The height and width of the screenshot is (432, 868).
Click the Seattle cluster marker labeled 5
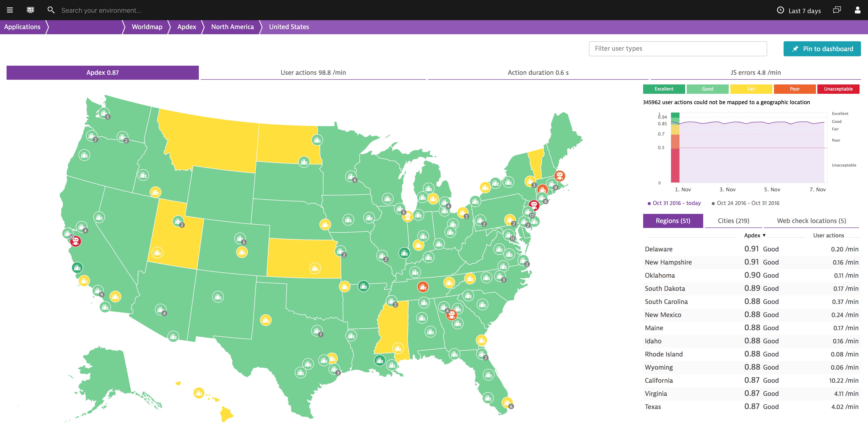[104, 113]
